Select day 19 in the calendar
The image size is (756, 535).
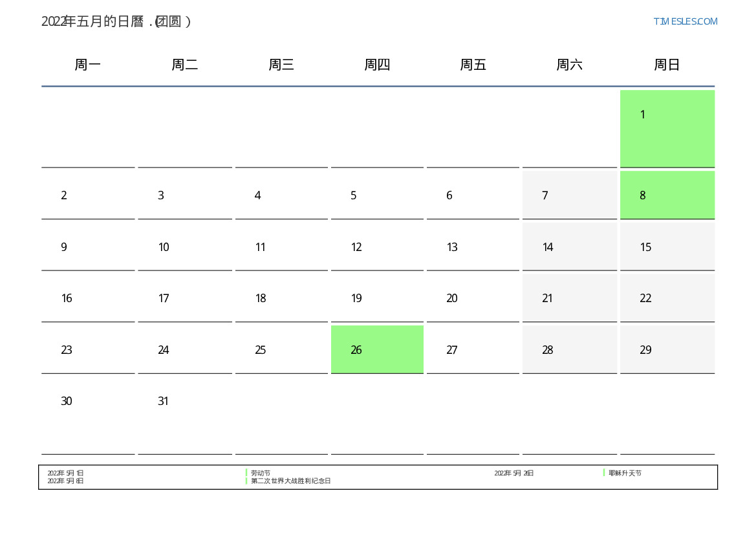pyautogui.click(x=377, y=298)
